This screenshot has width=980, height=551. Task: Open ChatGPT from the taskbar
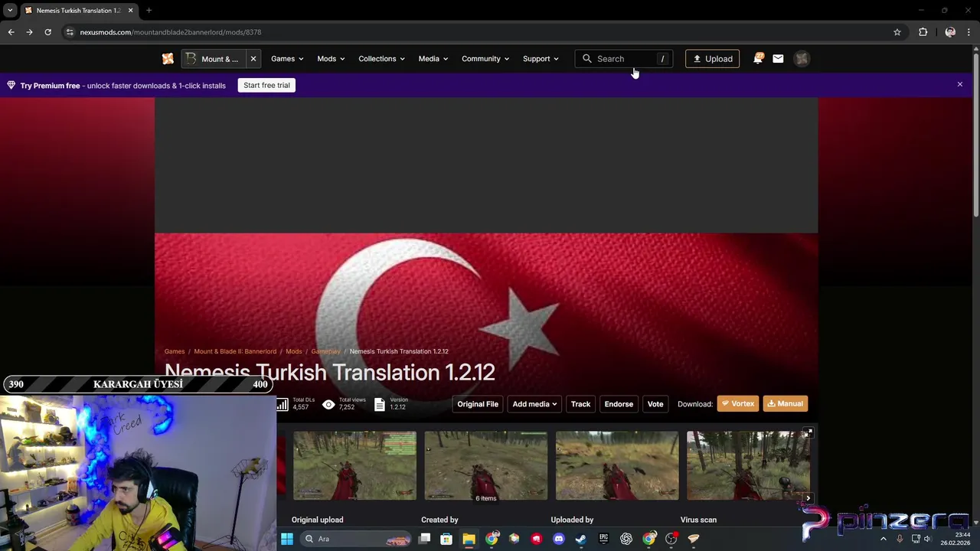pos(626,539)
